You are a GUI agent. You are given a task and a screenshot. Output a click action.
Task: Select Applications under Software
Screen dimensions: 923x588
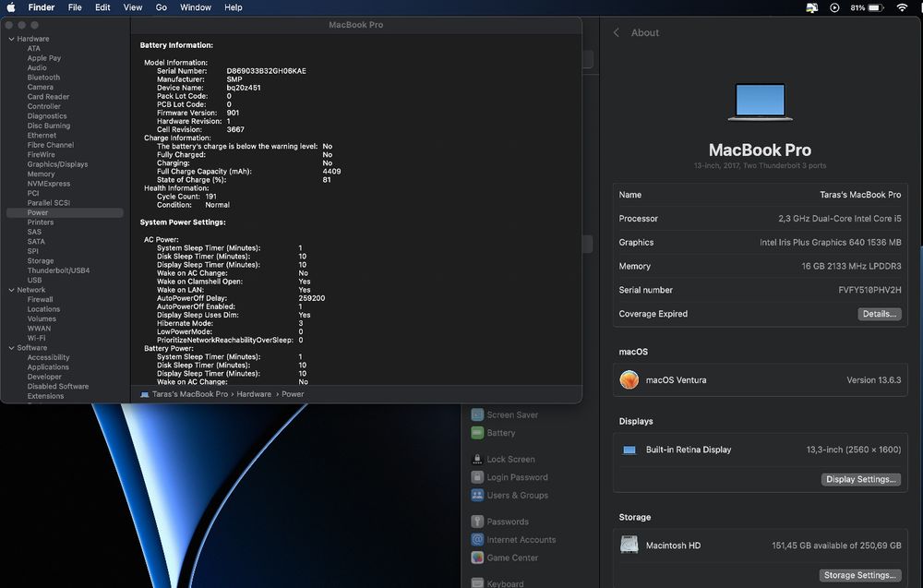point(48,366)
